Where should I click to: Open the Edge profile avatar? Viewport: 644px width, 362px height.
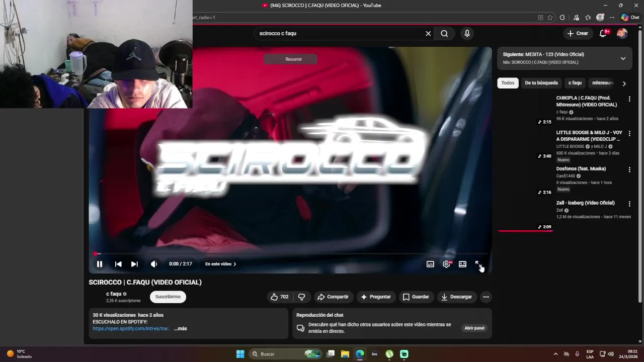600,18
